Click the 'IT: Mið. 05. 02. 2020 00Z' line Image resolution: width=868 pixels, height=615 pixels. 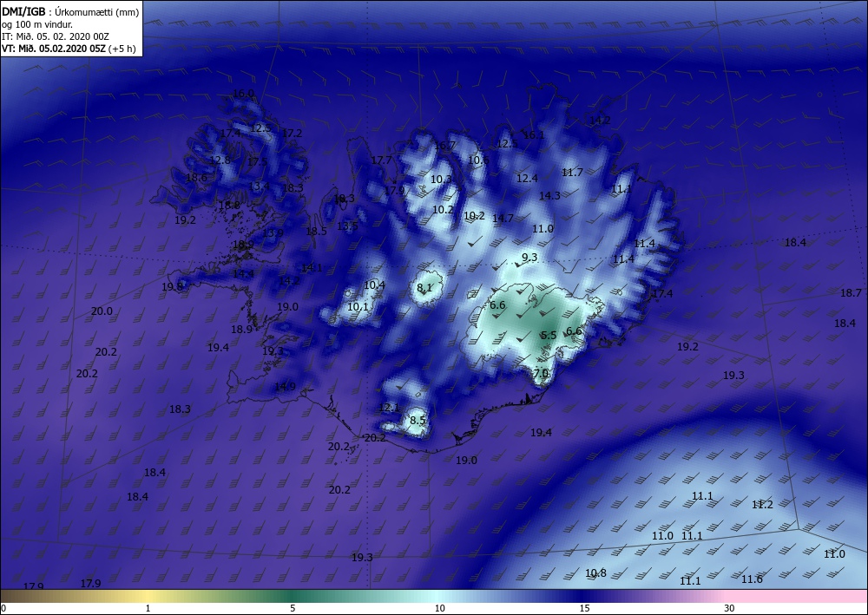[x=56, y=36]
